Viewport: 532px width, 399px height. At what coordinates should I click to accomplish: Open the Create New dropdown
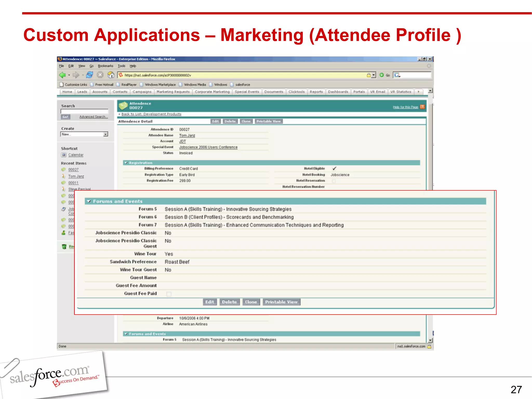click(x=84, y=134)
